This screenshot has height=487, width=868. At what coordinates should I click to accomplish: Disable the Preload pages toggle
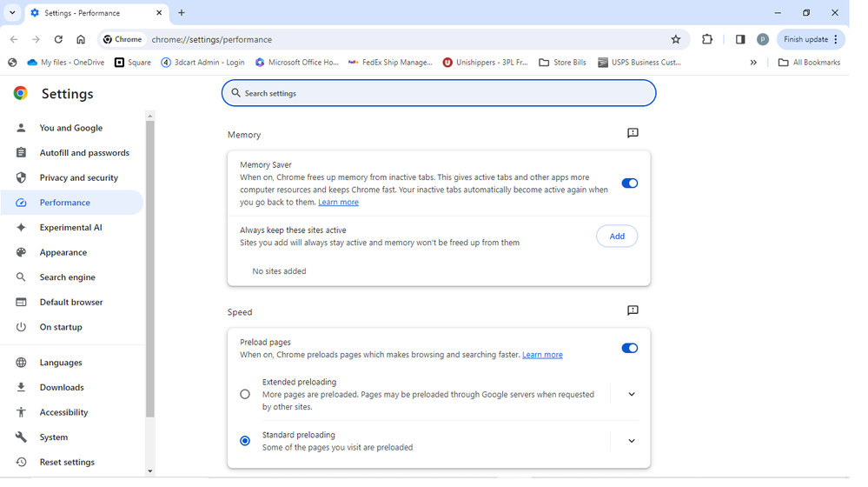point(629,349)
